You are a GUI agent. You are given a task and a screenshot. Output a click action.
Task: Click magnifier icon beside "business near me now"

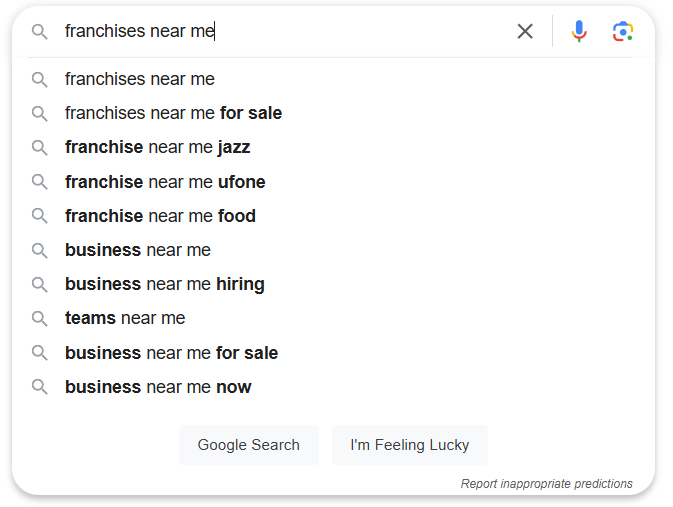coord(40,387)
